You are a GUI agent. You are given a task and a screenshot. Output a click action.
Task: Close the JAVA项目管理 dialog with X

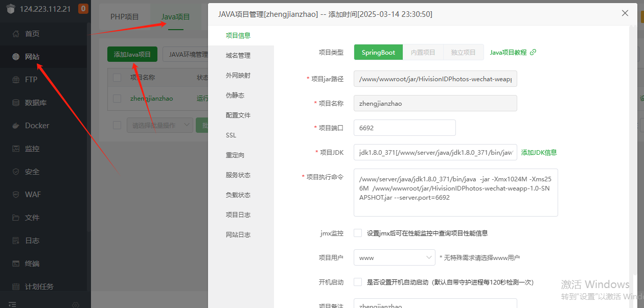(x=625, y=13)
